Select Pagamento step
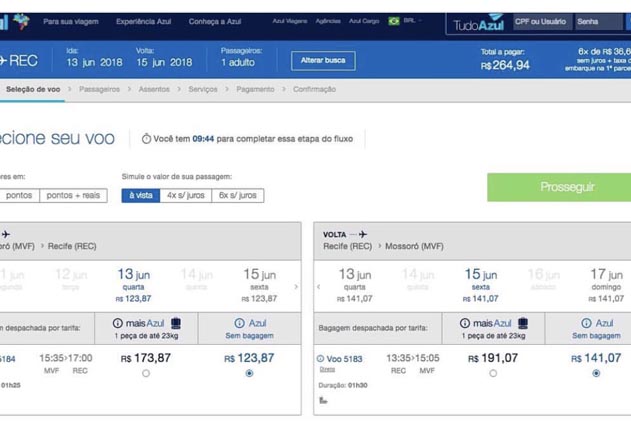 tap(255, 89)
